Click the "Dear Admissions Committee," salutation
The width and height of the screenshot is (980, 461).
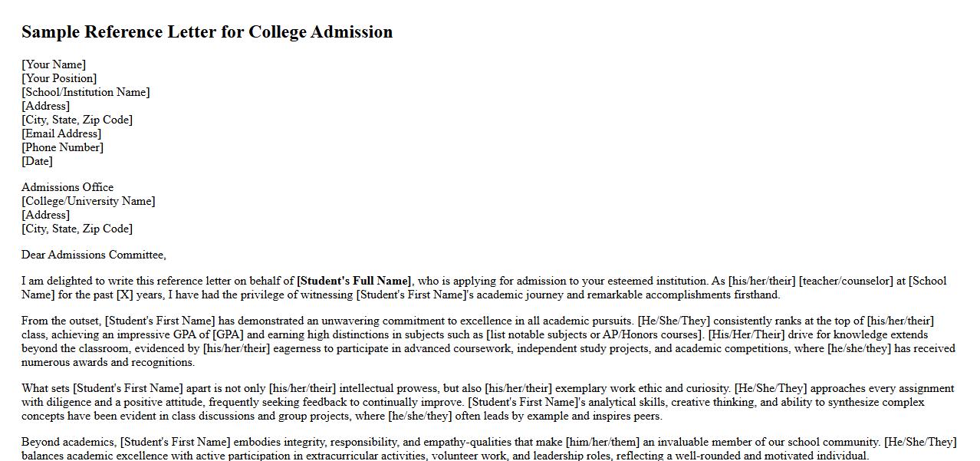click(x=94, y=255)
